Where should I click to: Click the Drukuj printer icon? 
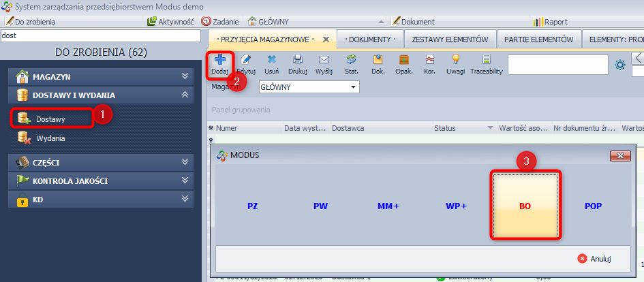click(298, 60)
